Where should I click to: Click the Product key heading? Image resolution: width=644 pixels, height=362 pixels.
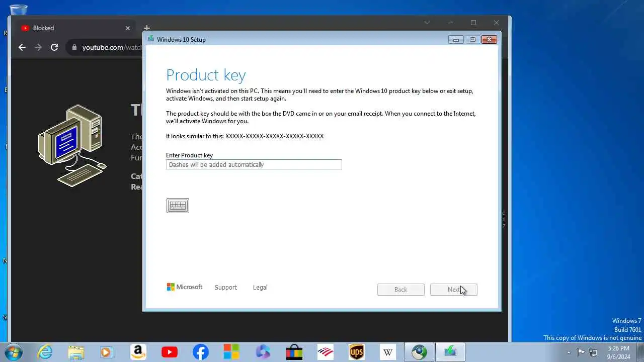tap(206, 75)
